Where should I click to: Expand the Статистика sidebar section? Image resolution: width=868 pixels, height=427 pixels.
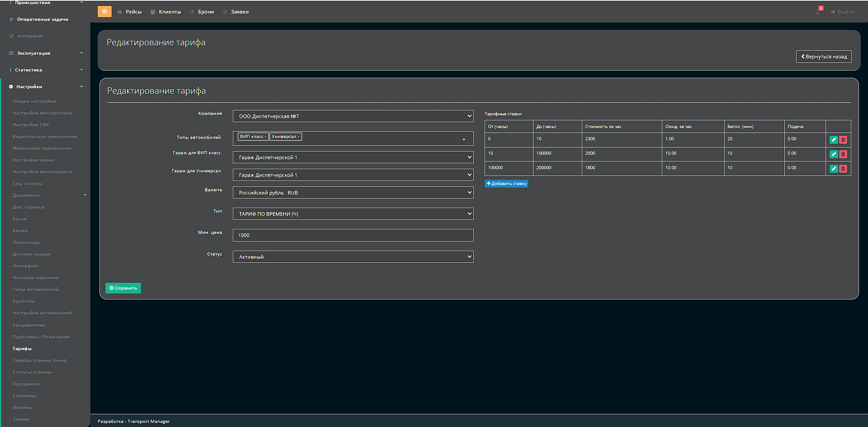pos(45,70)
